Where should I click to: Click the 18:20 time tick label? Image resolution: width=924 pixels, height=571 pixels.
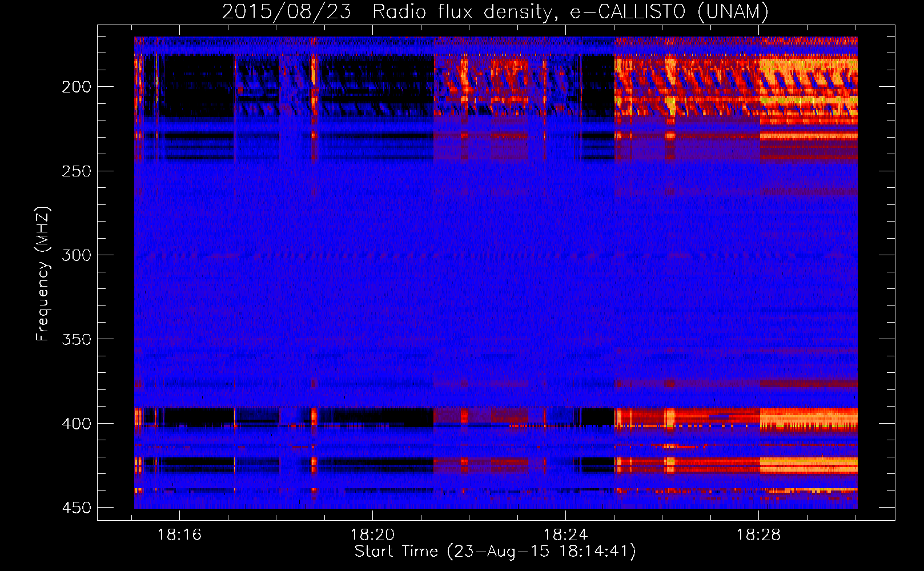[x=372, y=535]
